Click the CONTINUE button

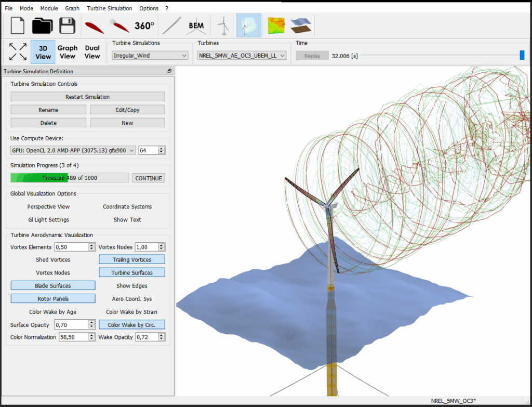pyautogui.click(x=149, y=178)
